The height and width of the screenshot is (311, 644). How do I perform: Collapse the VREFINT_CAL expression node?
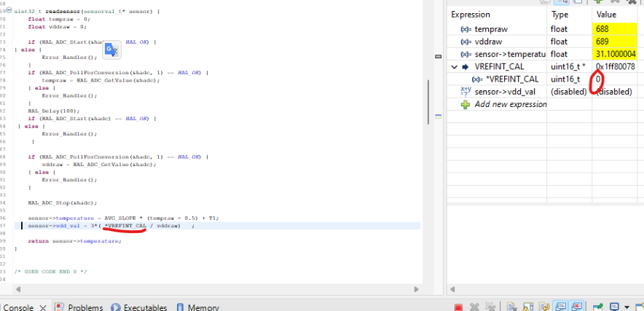(x=454, y=67)
